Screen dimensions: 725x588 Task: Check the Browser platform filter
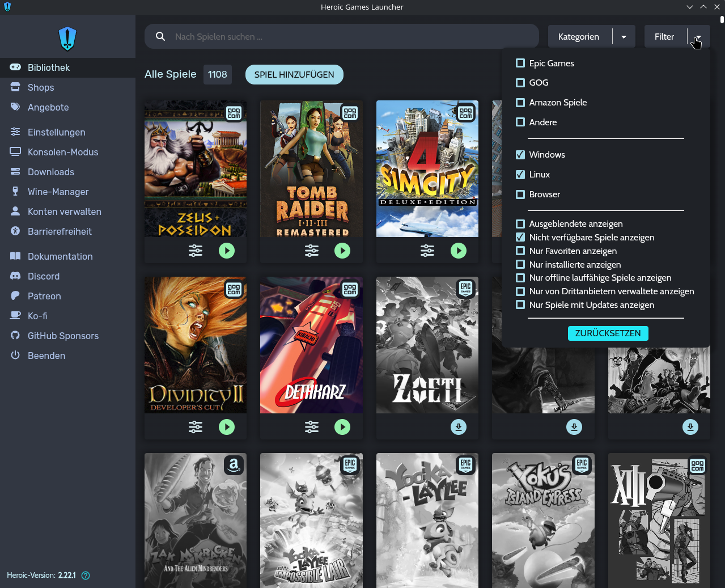click(x=520, y=194)
